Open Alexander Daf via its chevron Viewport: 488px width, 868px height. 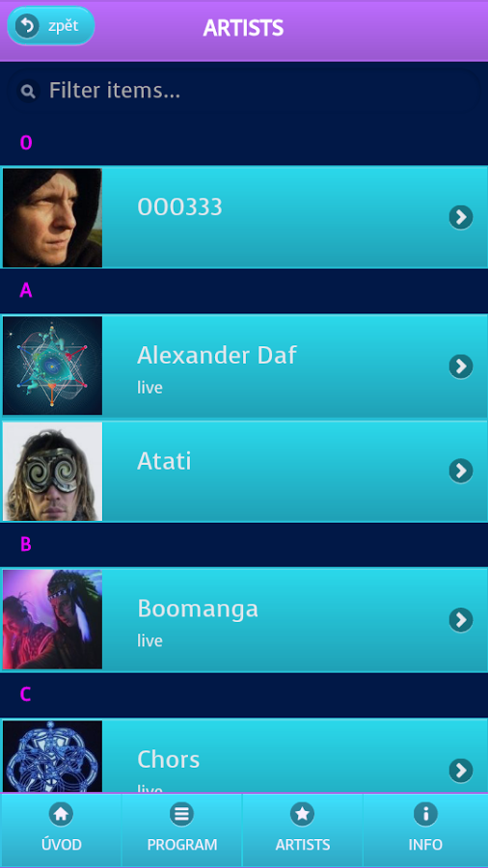(461, 366)
